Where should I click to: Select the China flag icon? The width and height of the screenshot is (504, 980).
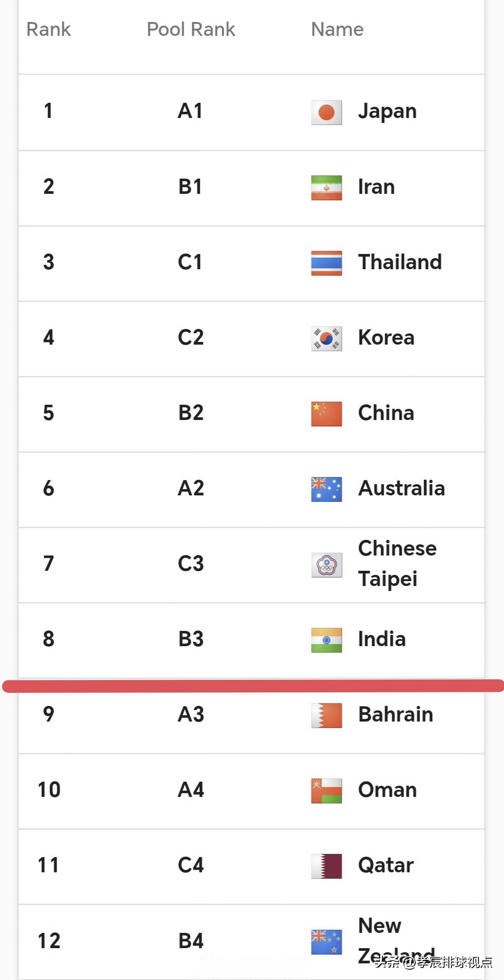[x=326, y=414]
